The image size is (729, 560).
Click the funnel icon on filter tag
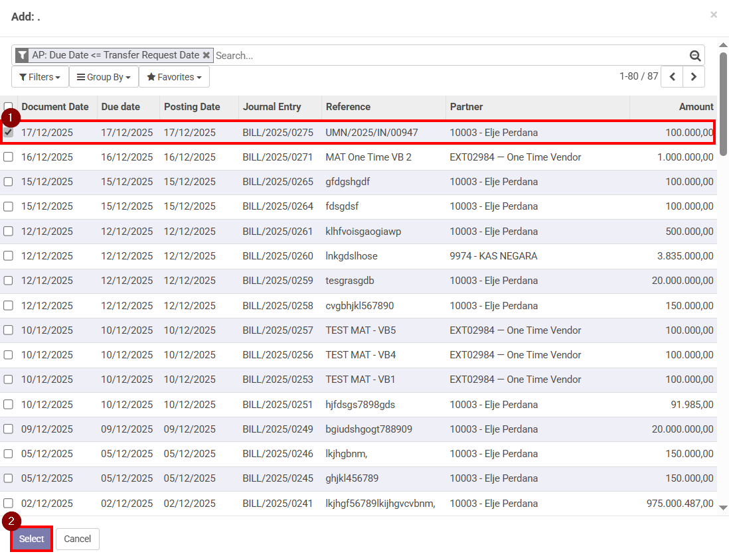tap(23, 56)
